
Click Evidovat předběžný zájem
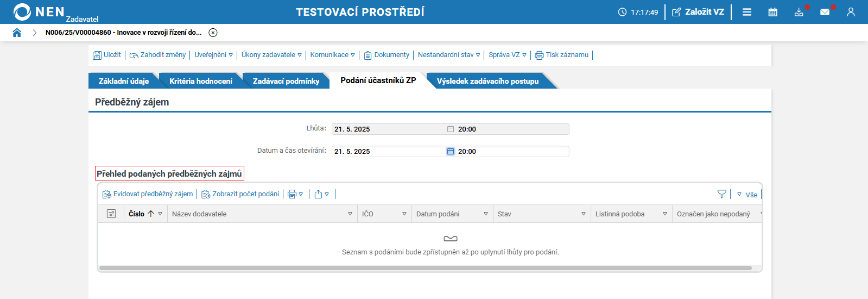pos(148,194)
